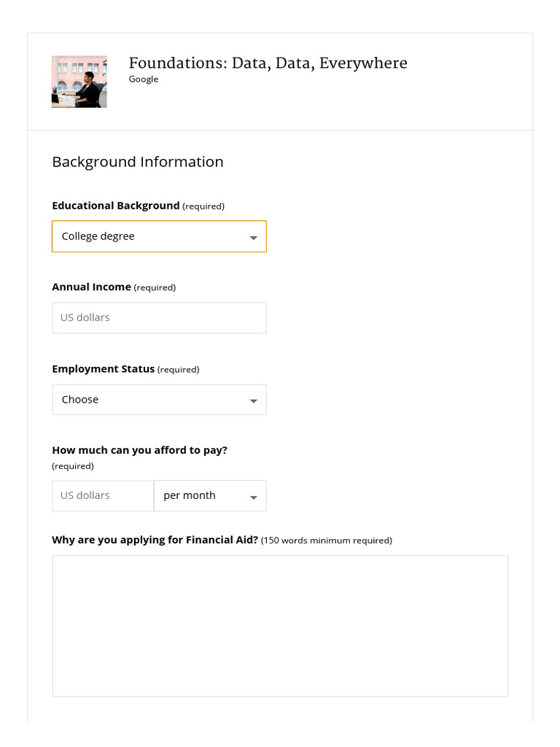Focus the Annual Income US dollars field
This screenshot has height=747, width=560.
(x=159, y=318)
